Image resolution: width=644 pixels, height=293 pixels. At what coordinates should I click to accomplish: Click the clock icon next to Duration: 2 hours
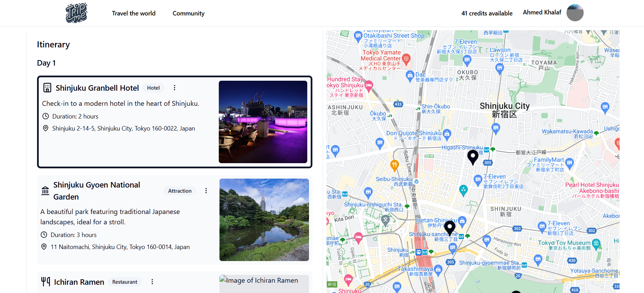45,116
